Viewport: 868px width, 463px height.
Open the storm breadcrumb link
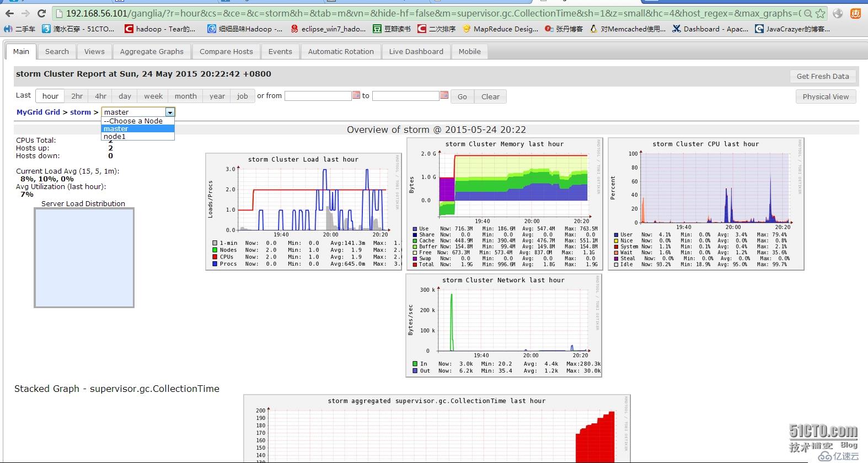[x=81, y=112]
